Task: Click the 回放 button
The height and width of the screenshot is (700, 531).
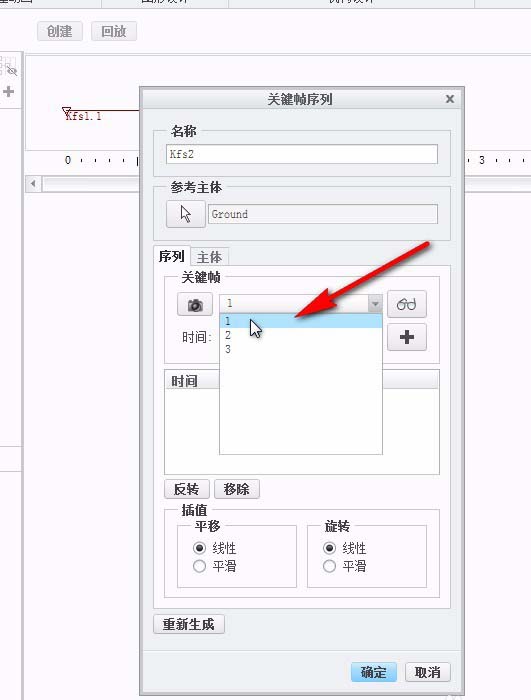Action: coord(113,31)
